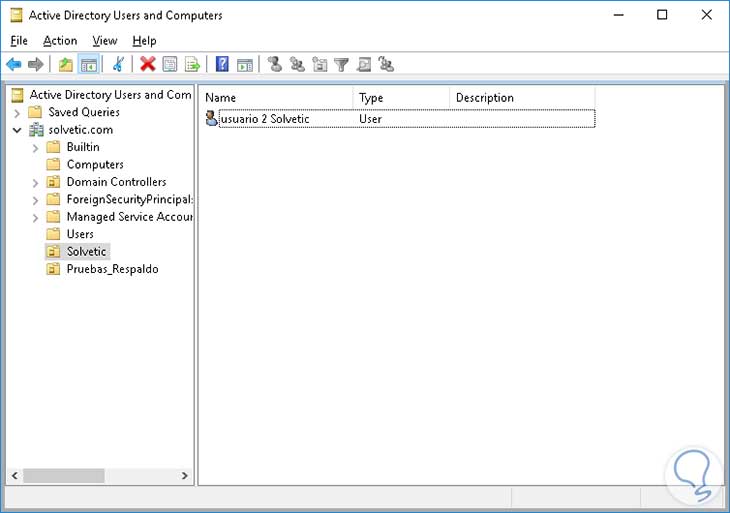Open the View menu
The width and height of the screenshot is (730, 513).
point(105,41)
